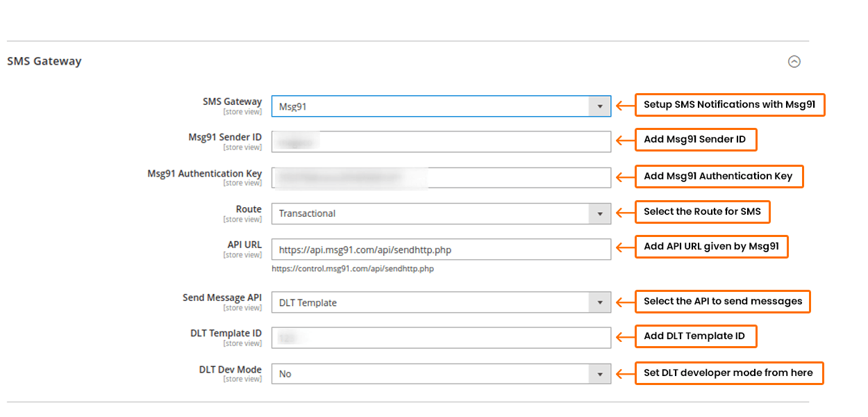Screen dimensions: 868x417
Task: Collapse the SMS Gateway section chevron icon
Action: pos(794,62)
